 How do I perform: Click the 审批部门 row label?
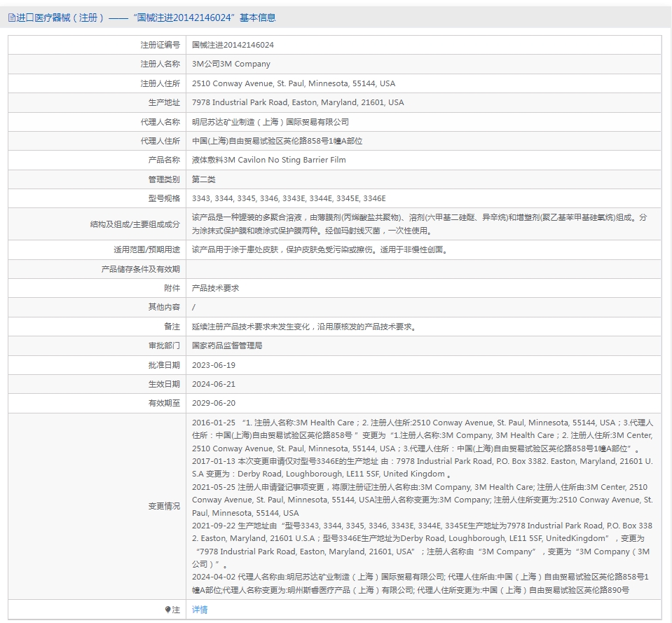[x=164, y=345]
